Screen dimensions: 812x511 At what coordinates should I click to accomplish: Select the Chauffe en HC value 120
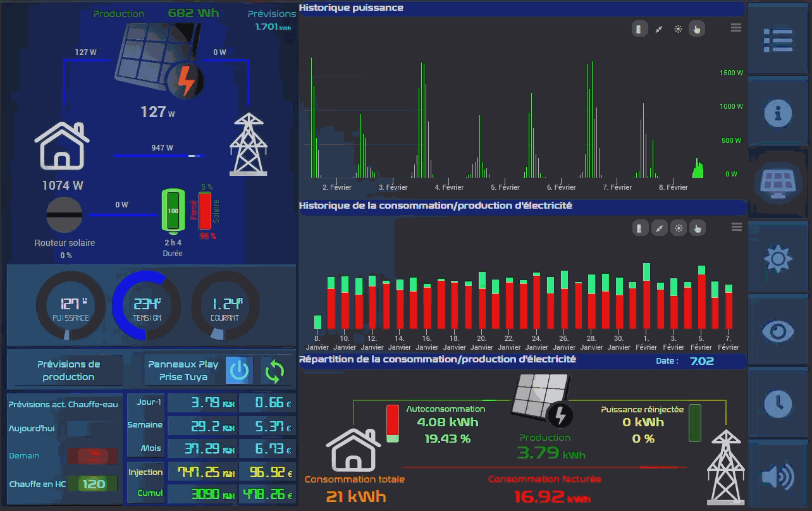94,484
